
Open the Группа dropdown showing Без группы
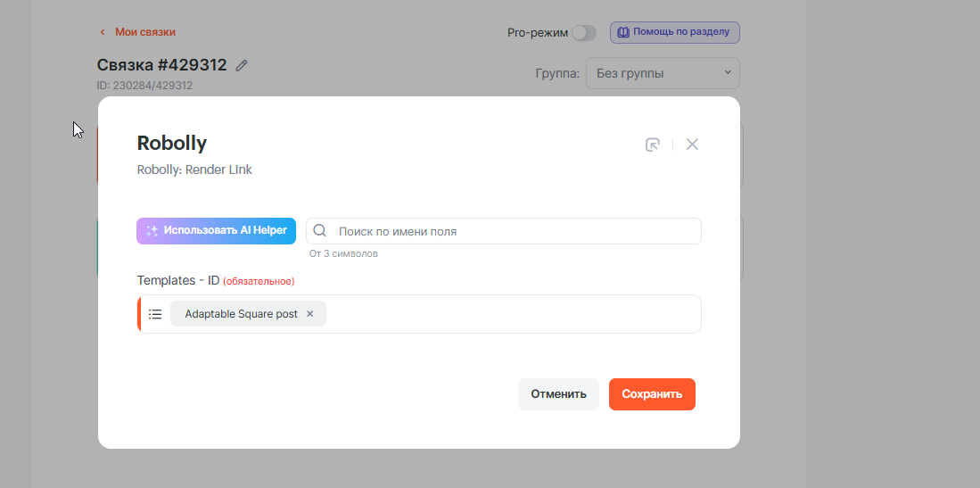pyautogui.click(x=662, y=73)
